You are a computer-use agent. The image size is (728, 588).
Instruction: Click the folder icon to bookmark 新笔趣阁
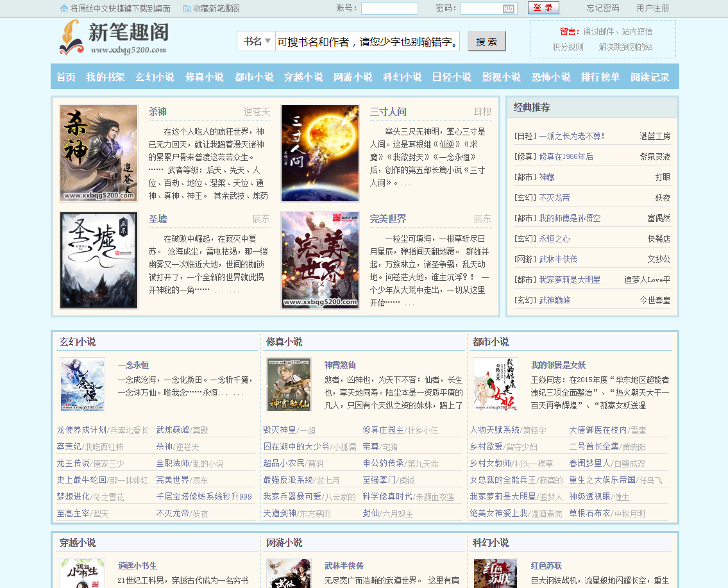[187, 8]
